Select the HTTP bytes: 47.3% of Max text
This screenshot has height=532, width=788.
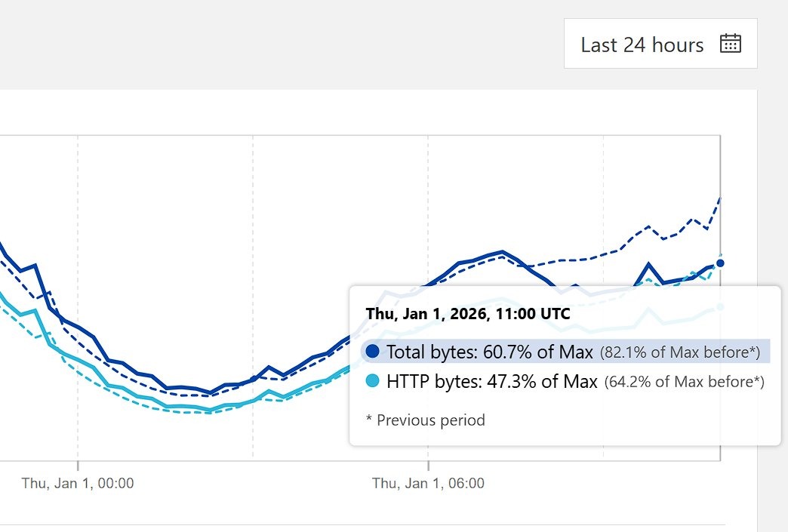(491, 382)
